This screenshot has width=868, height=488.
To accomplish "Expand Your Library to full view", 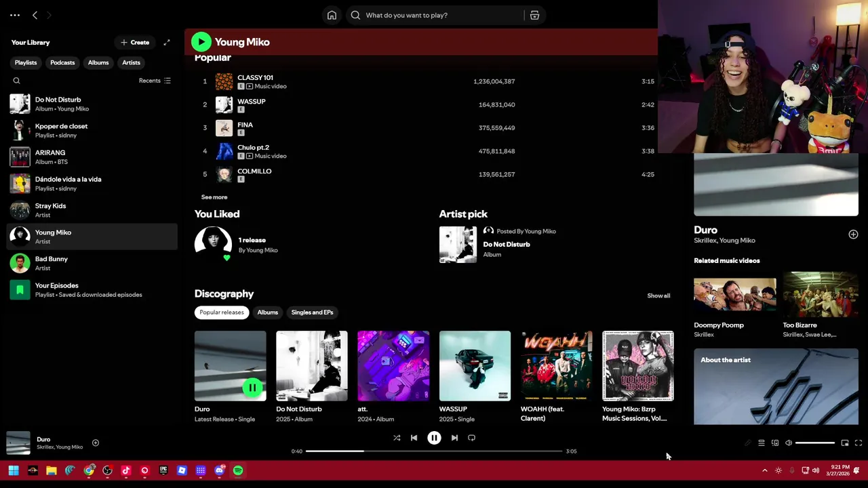I will point(167,42).
